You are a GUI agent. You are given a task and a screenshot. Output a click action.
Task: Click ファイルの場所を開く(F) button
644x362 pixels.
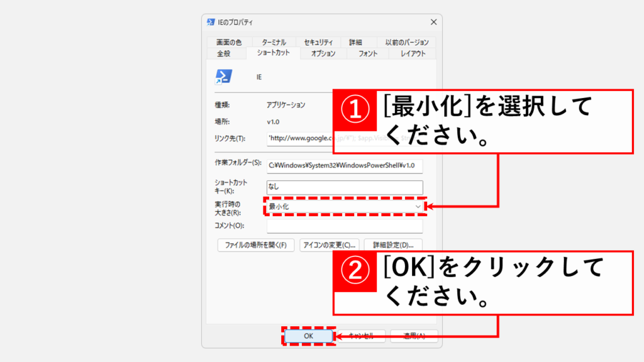(255, 245)
